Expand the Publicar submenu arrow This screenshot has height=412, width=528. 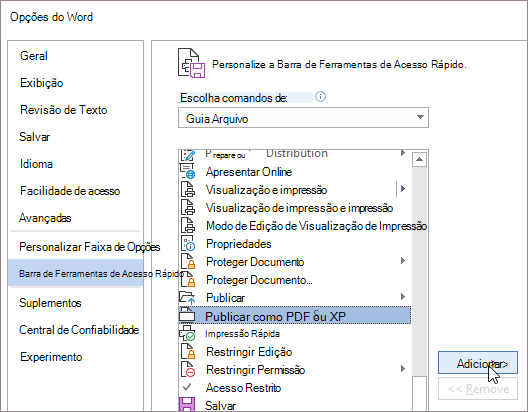point(403,297)
